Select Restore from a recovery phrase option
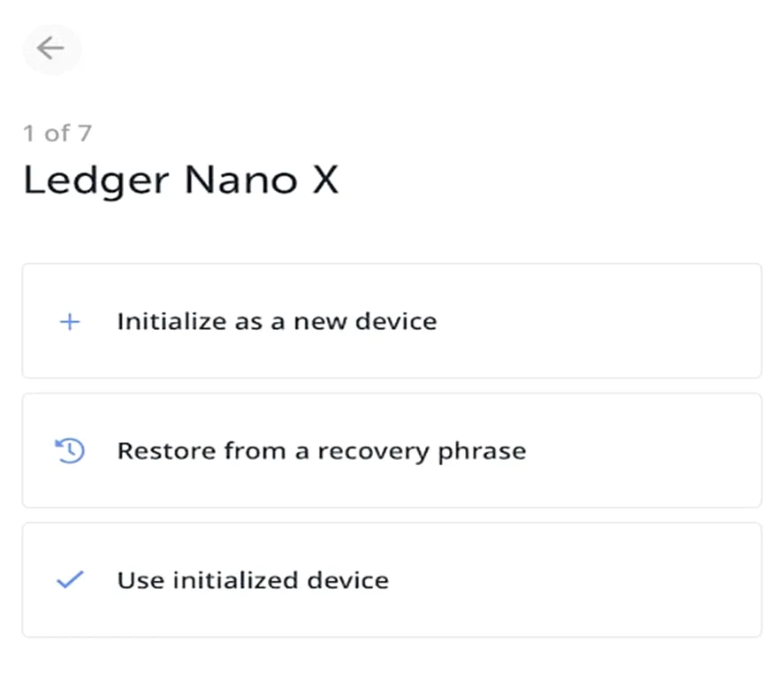Viewport: 784px width, 696px height. (x=392, y=450)
